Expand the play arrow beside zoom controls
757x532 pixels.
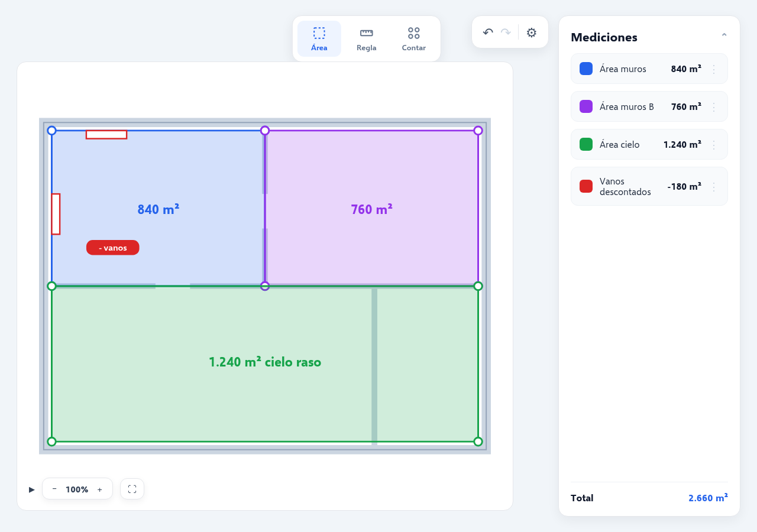click(32, 489)
